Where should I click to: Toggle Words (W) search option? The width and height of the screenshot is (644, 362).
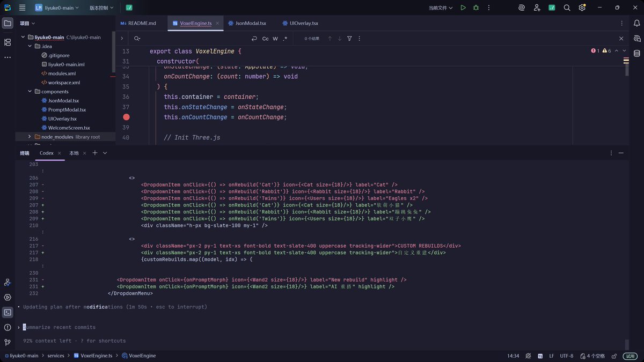(275, 39)
